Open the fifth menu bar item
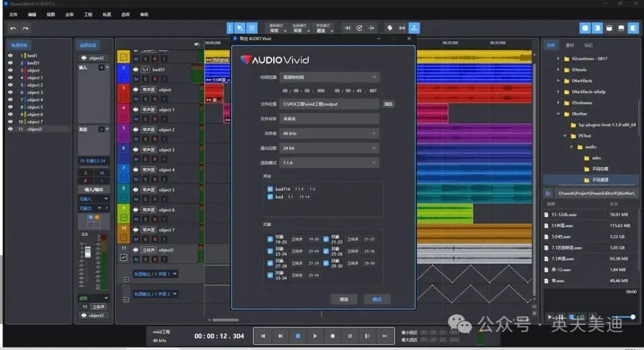The image size is (644, 350). pyautogui.click(x=88, y=14)
